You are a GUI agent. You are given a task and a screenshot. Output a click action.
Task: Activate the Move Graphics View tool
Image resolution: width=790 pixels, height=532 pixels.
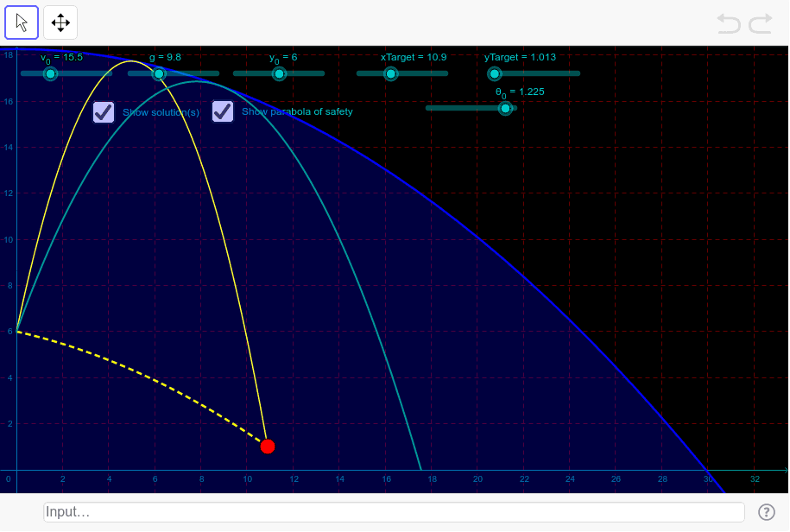coord(60,22)
